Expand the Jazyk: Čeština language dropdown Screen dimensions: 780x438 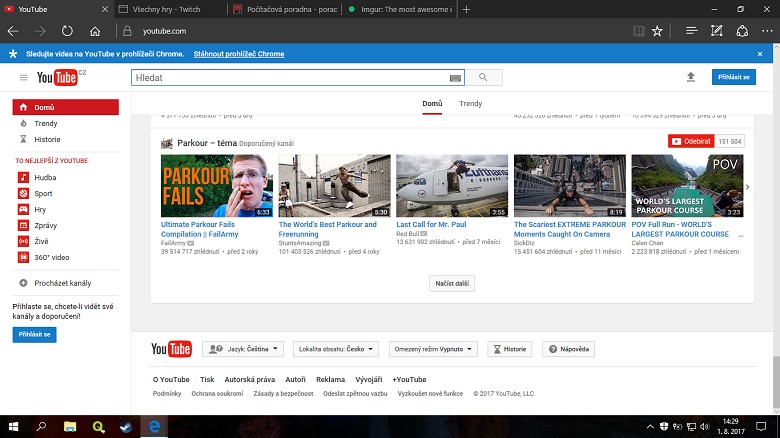click(x=243, y=349)
